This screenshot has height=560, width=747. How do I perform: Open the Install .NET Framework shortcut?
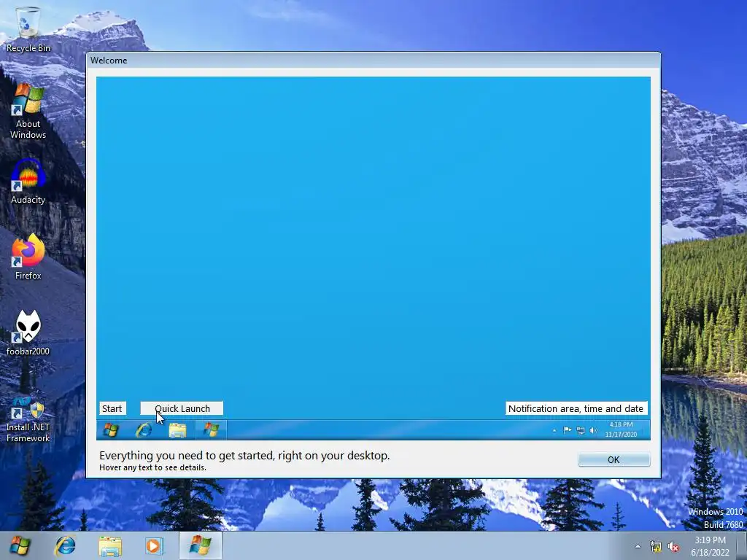click(28, 419)
